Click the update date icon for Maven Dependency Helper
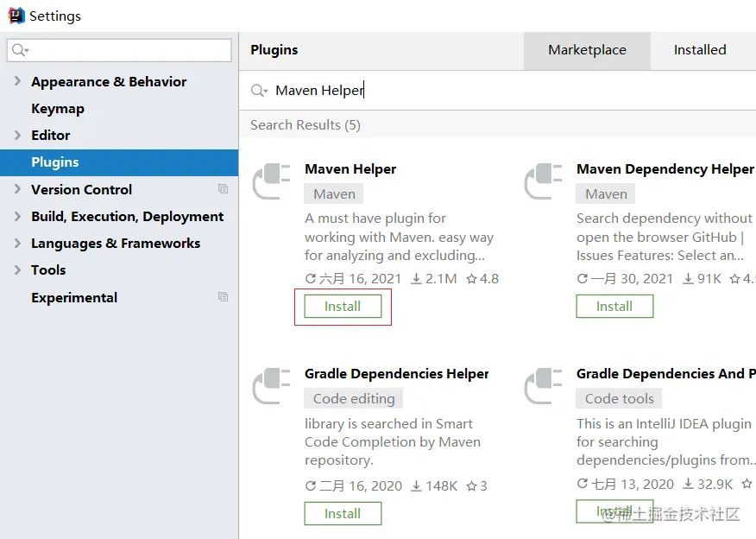The image size is (756, 539). (583, 278)
